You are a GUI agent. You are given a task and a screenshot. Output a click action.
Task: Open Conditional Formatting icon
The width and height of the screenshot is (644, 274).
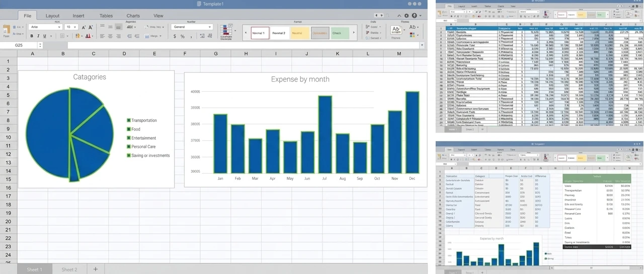point(226,31)
